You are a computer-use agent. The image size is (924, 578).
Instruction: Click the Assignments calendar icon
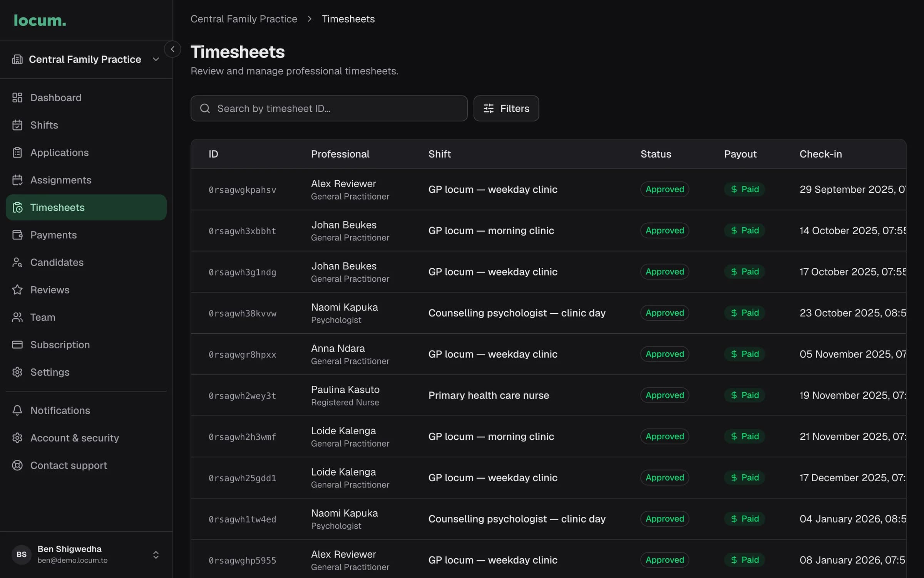pyautogui.click(x=17, y=180)
